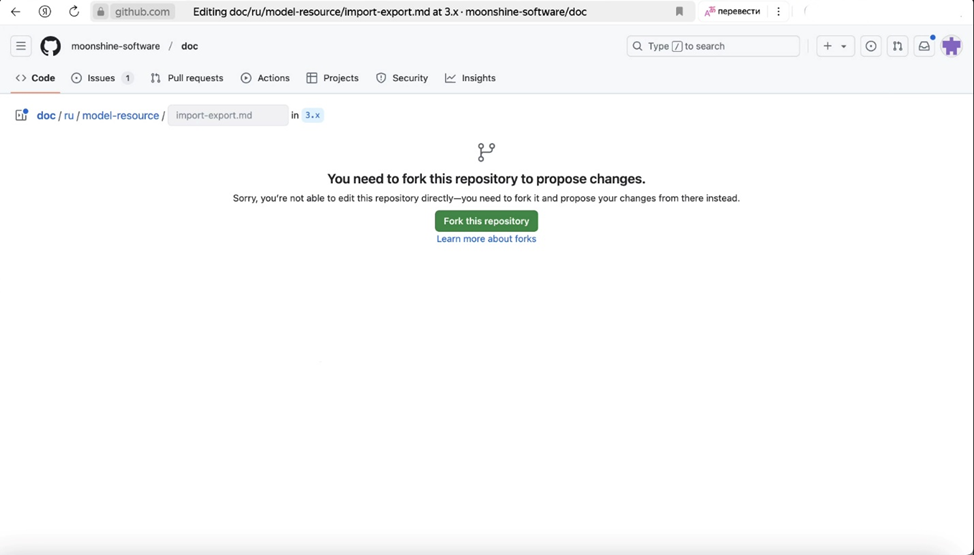Switch to the Pull requests tab
This screenshot has width=974, height=555.
tap(186, 78)
